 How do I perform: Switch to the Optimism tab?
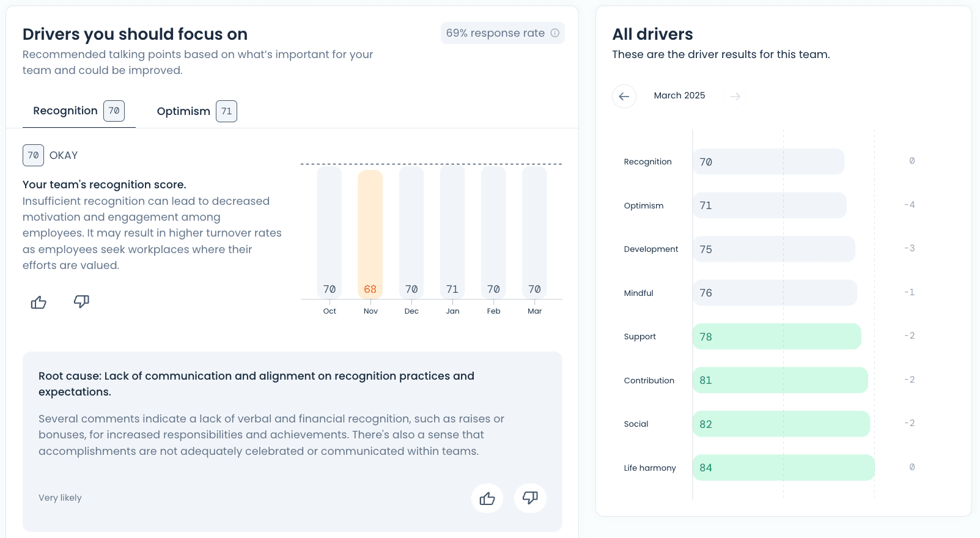pyautogui.click(x=196, y=111)
